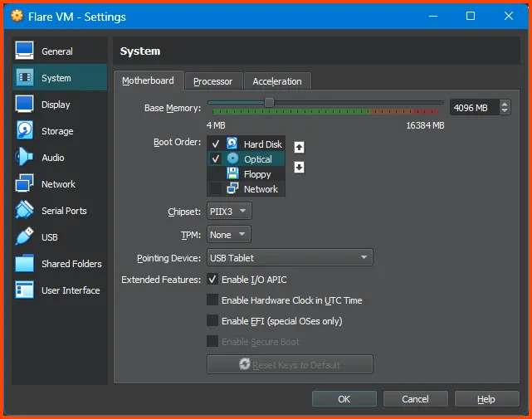Open Display settings monitor icon
The image size is (532, 419).
click(24, 104)
